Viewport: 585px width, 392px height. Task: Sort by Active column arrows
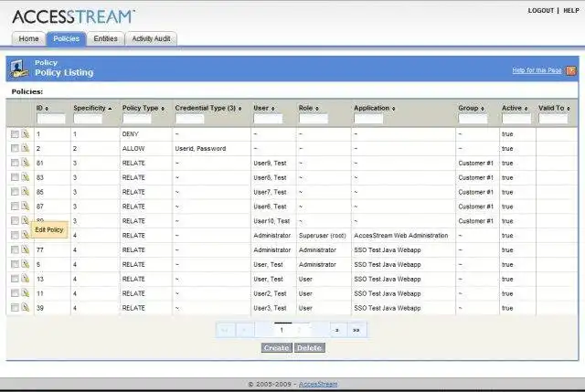pos(526,109)
